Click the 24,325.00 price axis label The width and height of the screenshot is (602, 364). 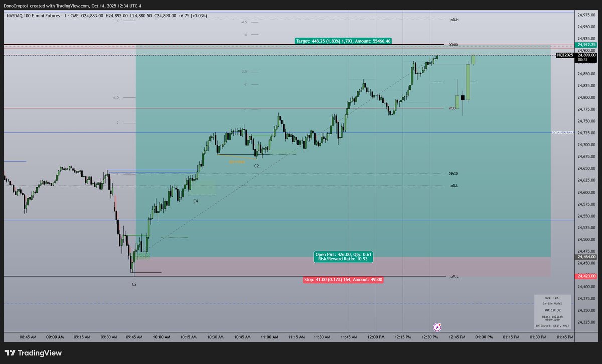coord(586,322)
